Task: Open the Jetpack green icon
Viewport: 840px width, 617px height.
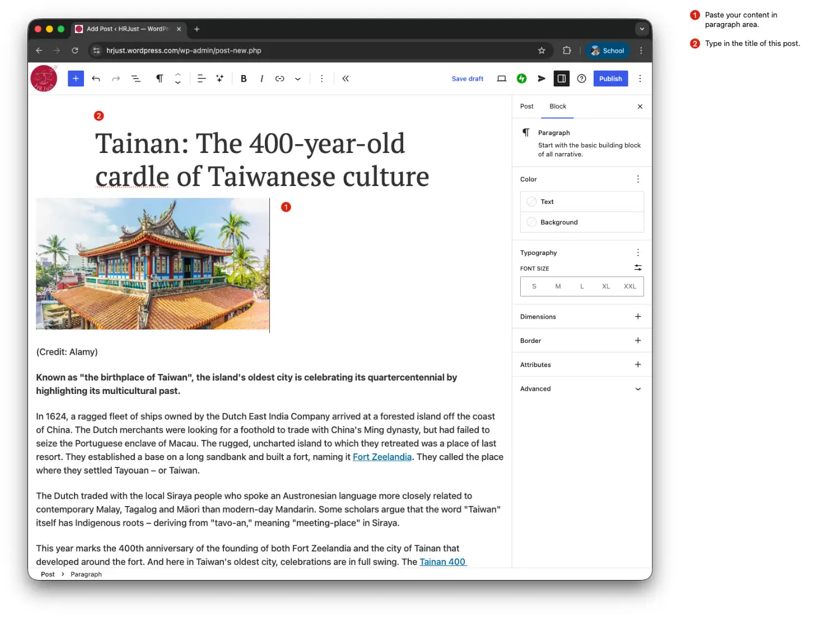Action: tap(522, 78)
